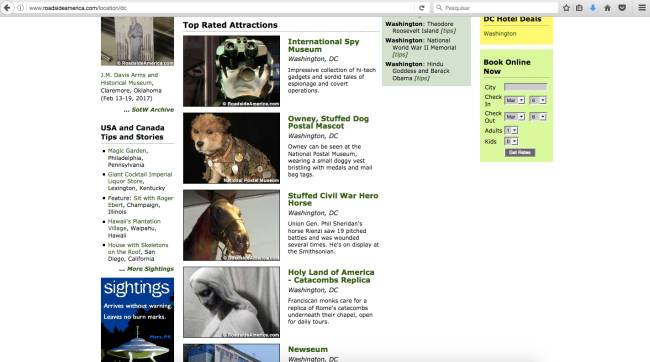650x362 pixels.
Task: Click the browser back arrow button
Action: click(7, 8)
